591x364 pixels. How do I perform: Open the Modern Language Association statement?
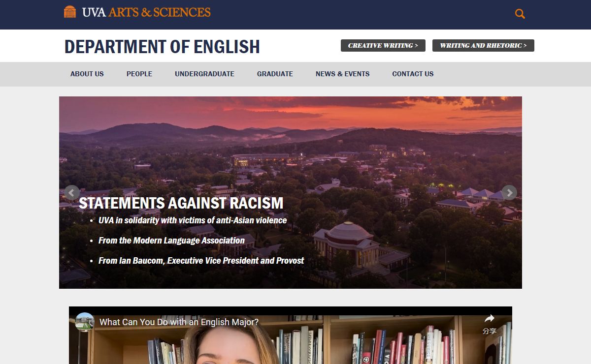171,241
